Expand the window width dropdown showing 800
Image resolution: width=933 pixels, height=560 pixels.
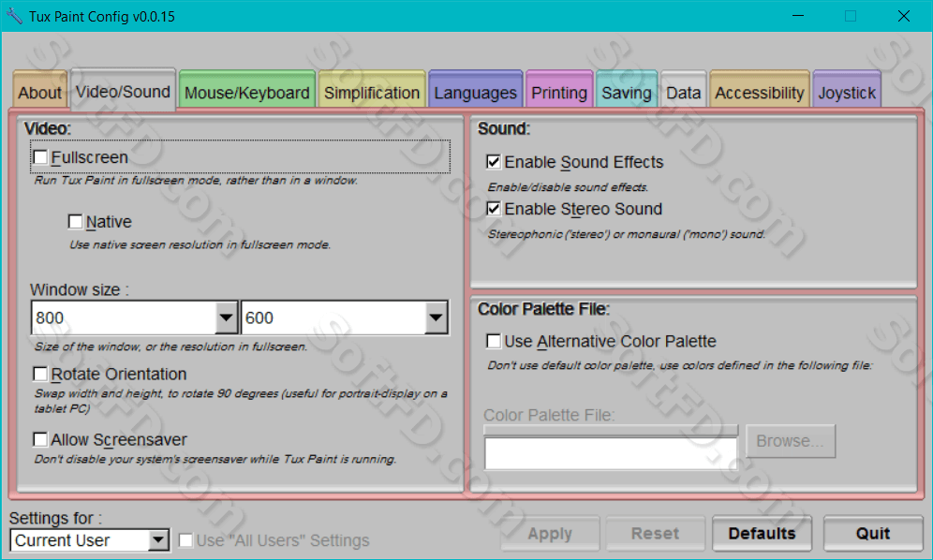pyautogui.click(x=226, y=317)
